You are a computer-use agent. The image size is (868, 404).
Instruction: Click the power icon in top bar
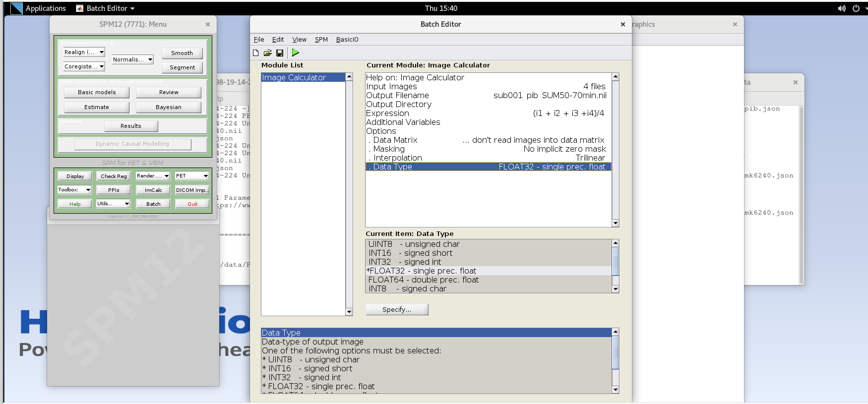click(x=856, y=8)
